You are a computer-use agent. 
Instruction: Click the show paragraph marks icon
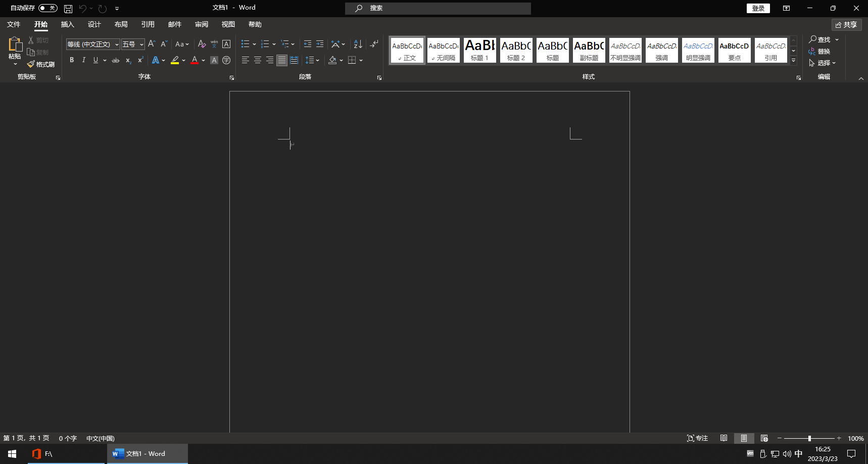(x=374, y=44)
